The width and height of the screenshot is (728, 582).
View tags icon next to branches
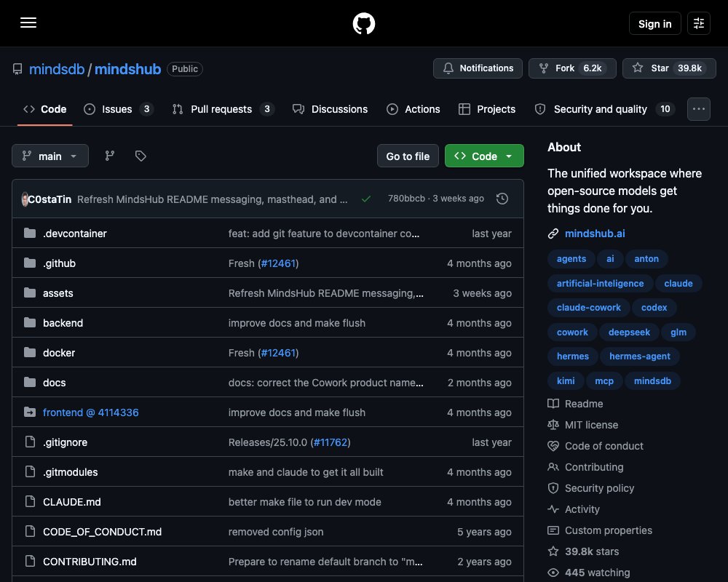coord(141,156)
